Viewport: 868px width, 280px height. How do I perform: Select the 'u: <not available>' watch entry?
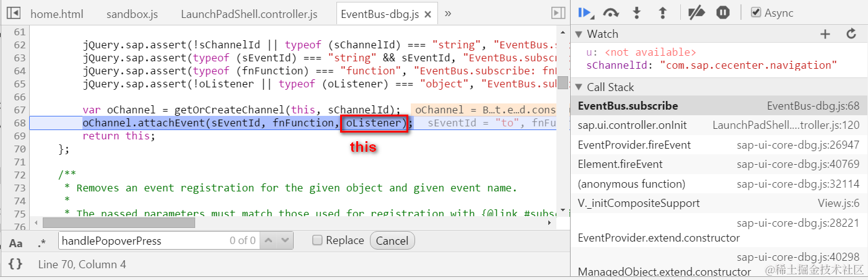coord(641,53)
